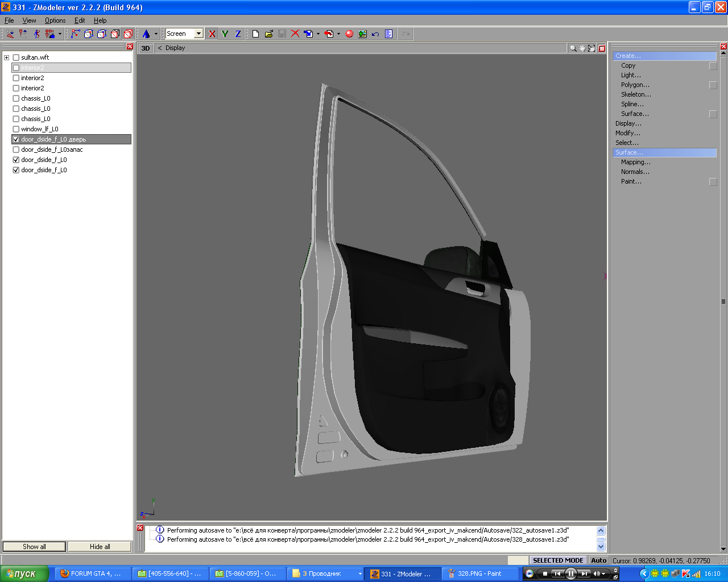Open the Screen axis dropdown
This screenshot has width=728, height=582.
pyautogui.click(x=198, y=34)
